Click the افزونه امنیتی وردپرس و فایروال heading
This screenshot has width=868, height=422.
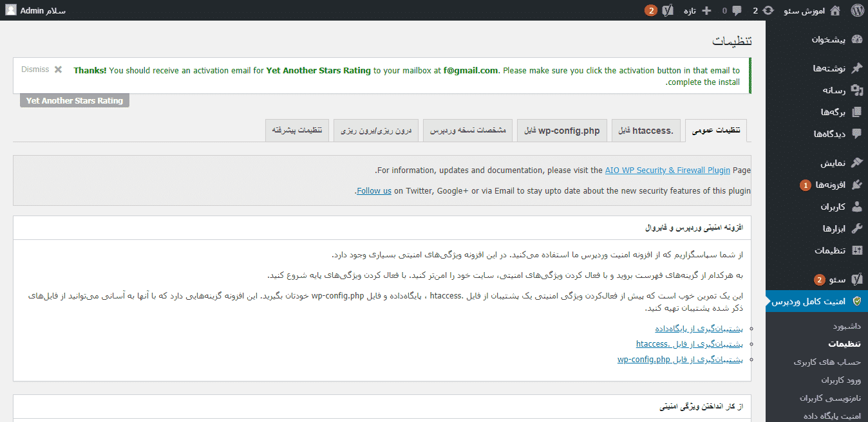(694, 228)
